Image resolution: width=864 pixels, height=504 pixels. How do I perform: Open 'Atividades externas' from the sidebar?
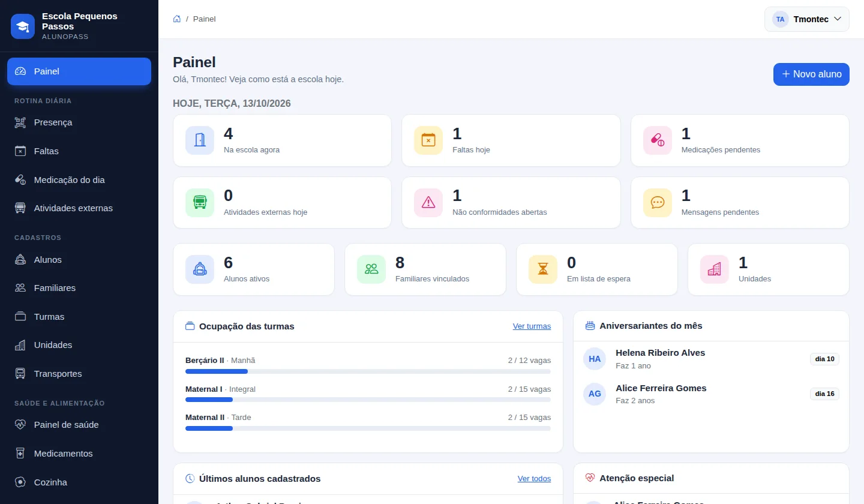(x=79, y=208)
